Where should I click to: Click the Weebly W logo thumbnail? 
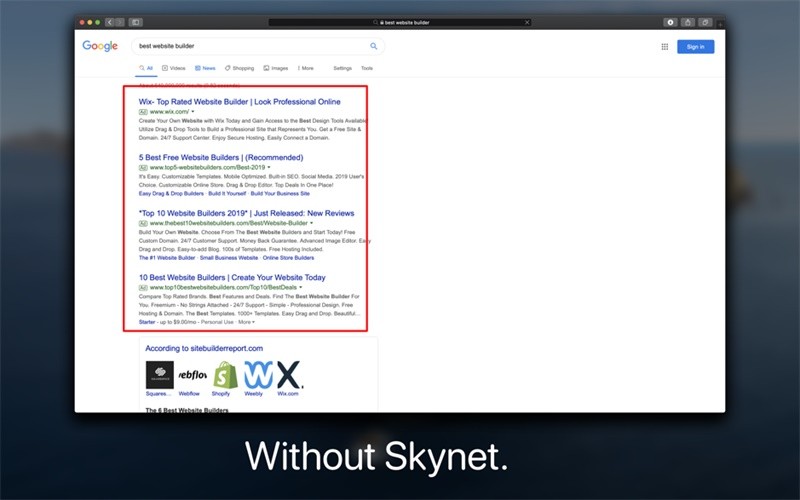coord(258,375)
